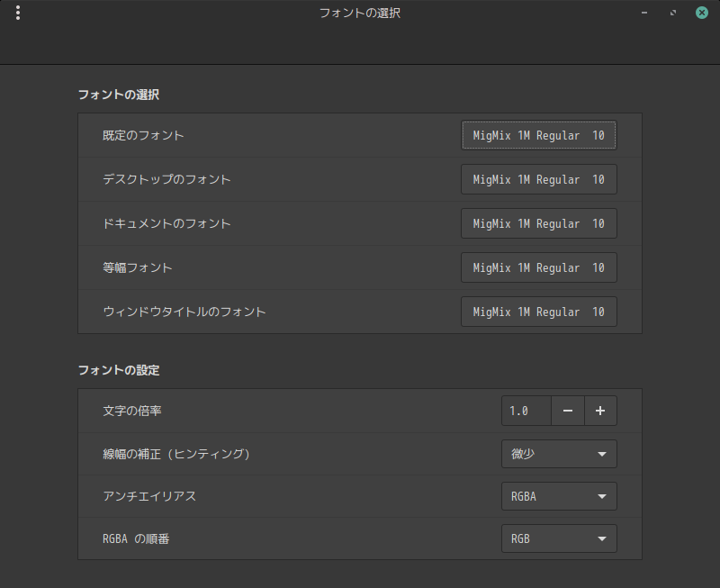Image resolution: width=720 pixels, height=588 pixels.
Task: Click the 既定のフォント row label
Action: [144, 135]
